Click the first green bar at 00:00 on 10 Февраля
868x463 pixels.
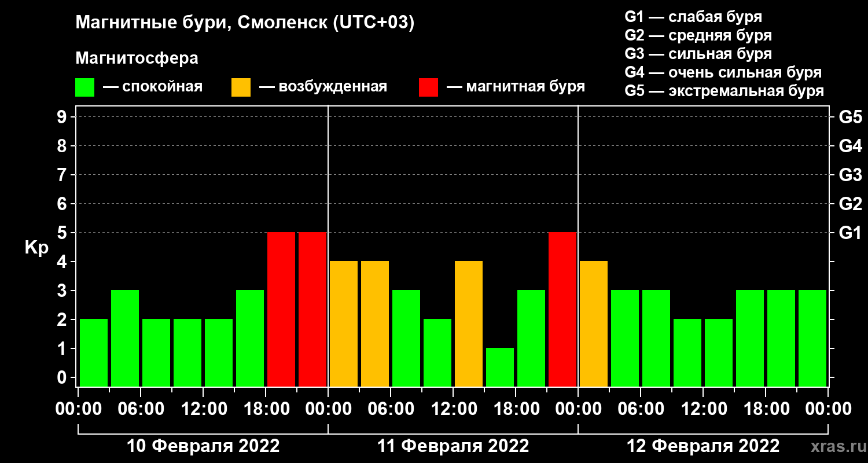click(94, 352)
